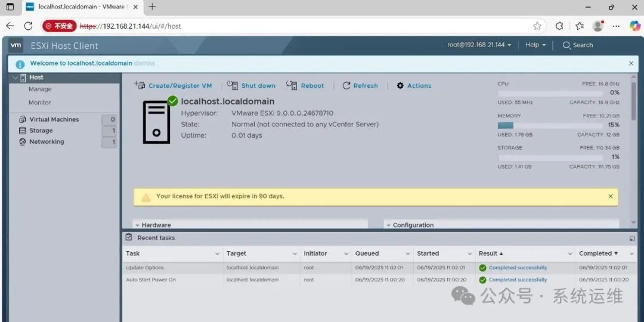Click the Create/Register VM button
644x322 pixels.
[173, 85]
